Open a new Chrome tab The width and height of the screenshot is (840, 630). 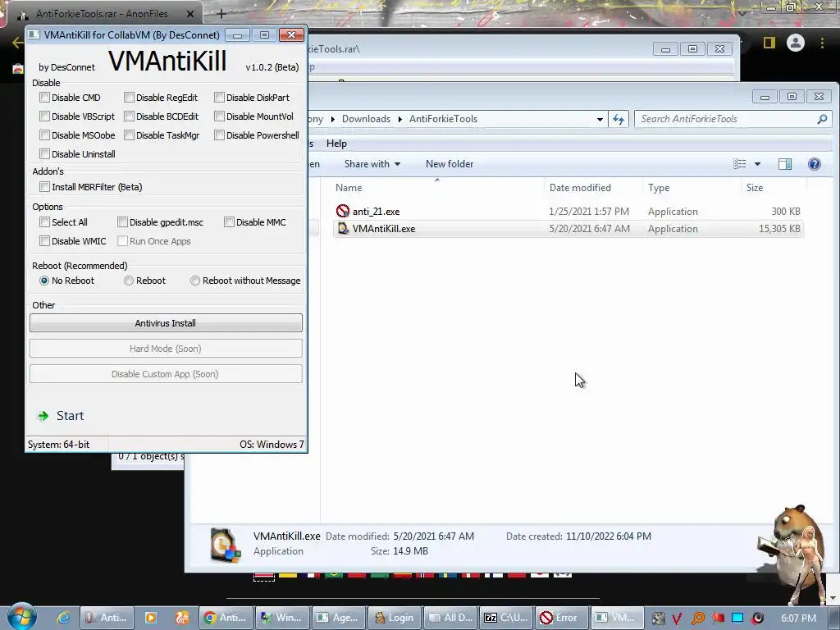(x=221, y=14)
